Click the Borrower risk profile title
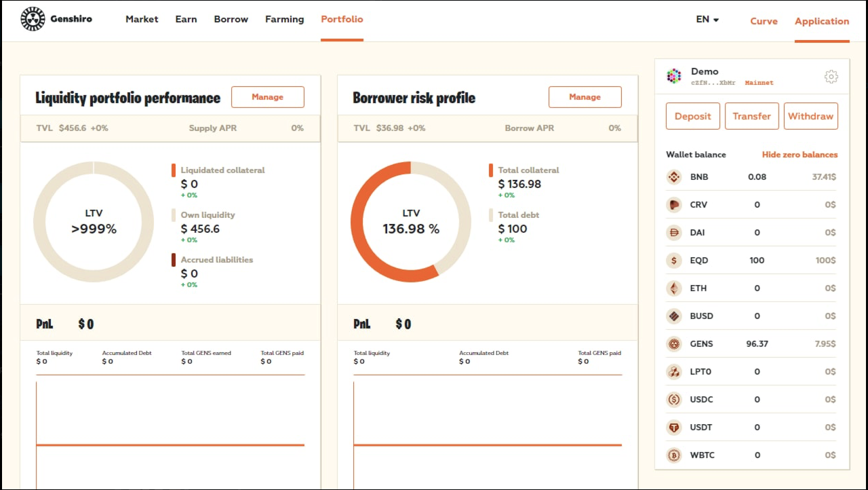The width and height of the screenshot is (868, 490). coord(414,98)
